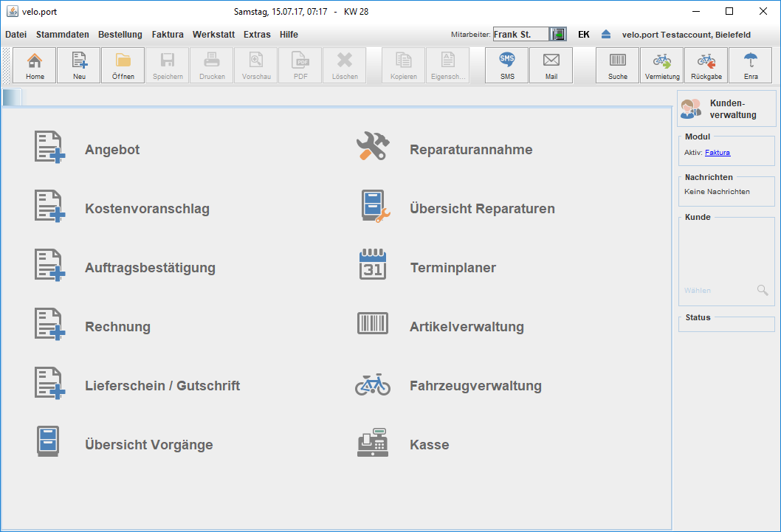Screen dimensions: 781x532
Task: Click the Mail envelope icon
Action: pyautogui.click(x=551, y=66)
